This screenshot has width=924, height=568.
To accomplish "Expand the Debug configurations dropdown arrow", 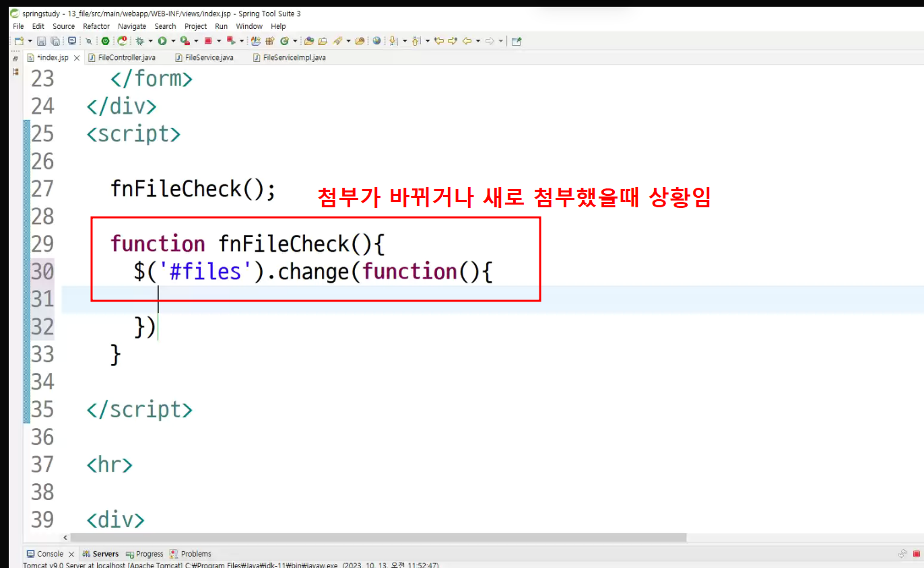I will 150,41.
